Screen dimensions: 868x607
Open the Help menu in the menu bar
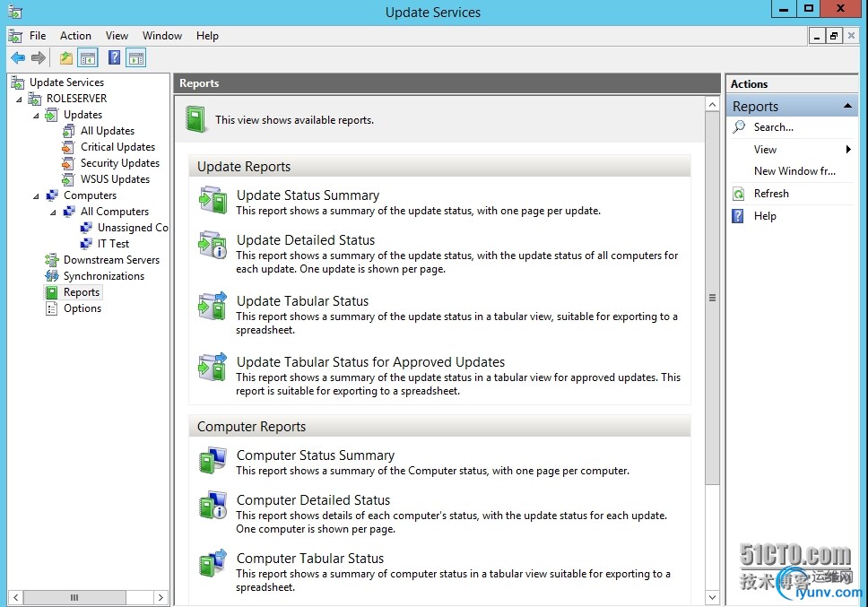point(208,36)
